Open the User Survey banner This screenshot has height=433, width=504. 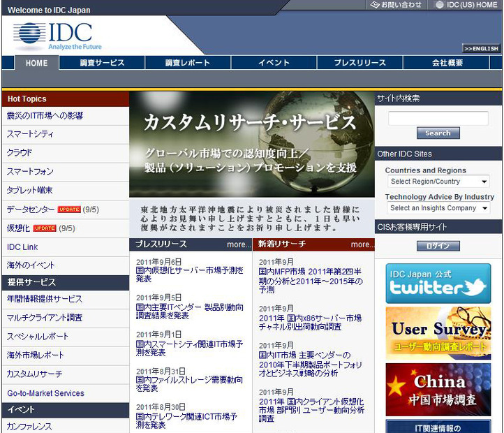click(x=438, y=333)
